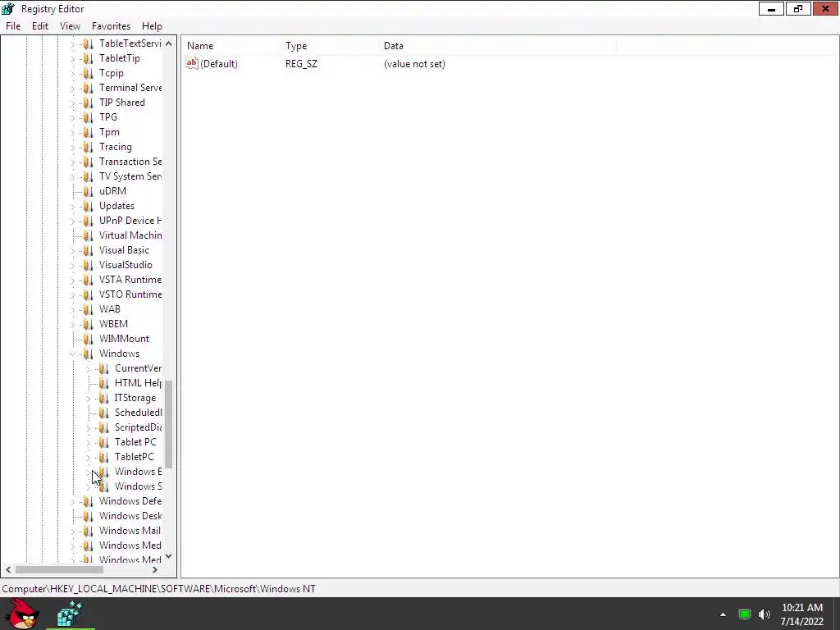Open the Help menu
Screen dimensions: 840x630
tap(152, 25)
